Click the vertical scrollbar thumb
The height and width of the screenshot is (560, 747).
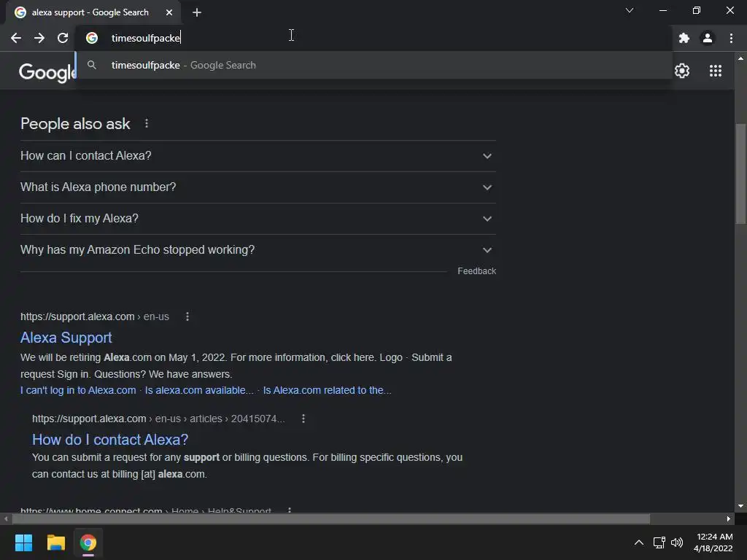coord(740,174)
